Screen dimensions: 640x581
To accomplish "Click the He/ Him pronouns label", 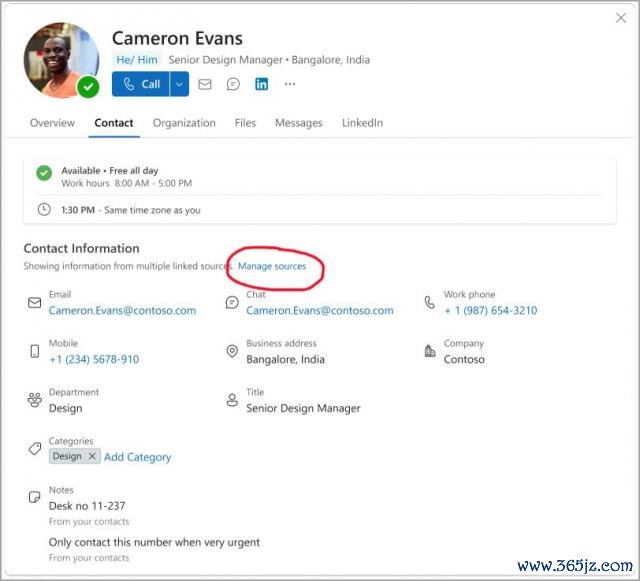I will click(137, 60).
